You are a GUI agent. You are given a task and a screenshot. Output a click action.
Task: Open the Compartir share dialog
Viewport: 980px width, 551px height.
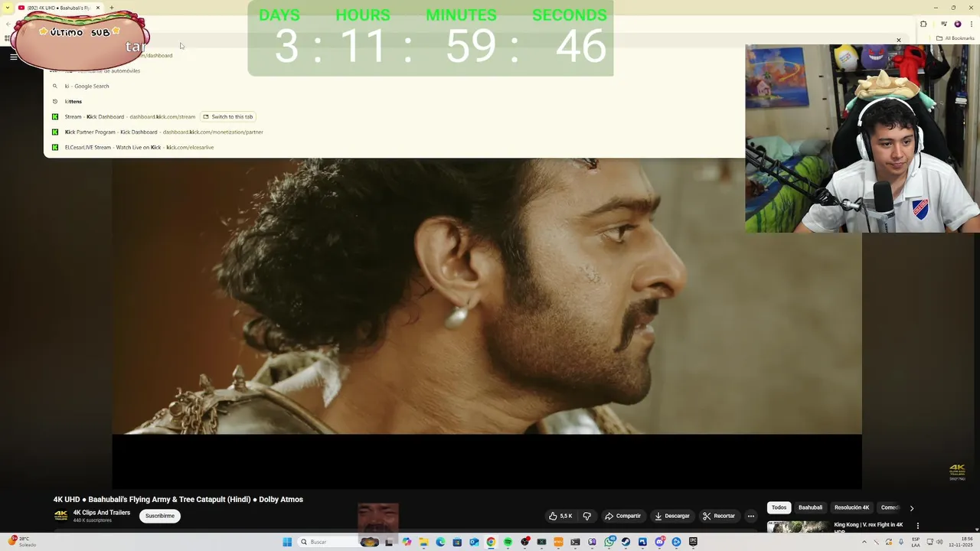click(622, 516)
